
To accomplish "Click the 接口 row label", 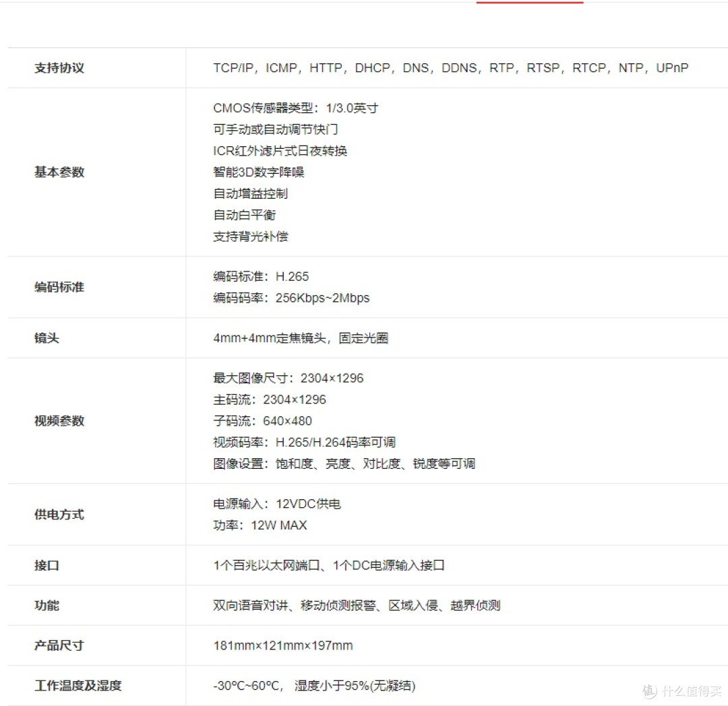I will point(47,565).
